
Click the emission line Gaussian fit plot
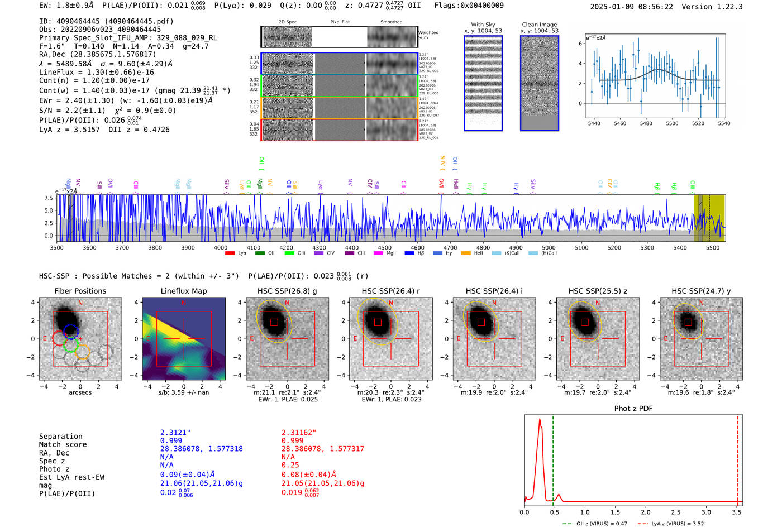656,76
